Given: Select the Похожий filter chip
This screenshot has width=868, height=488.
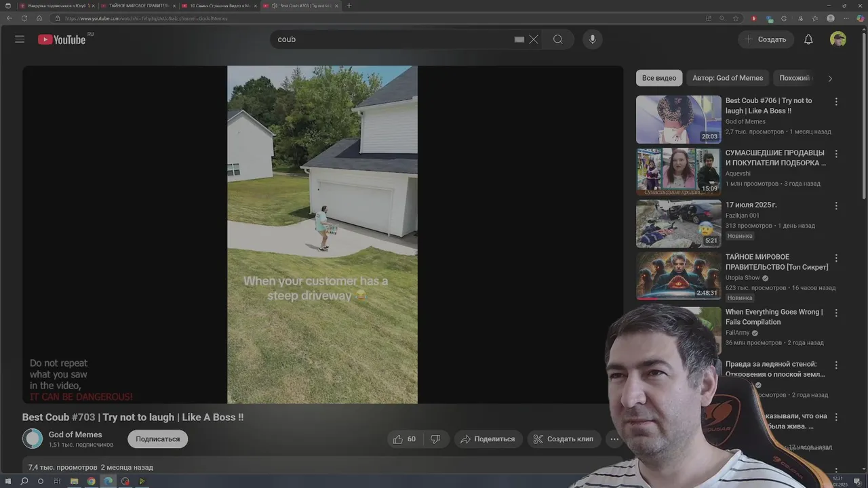Looking at the screenshot, I should [795, 78].
